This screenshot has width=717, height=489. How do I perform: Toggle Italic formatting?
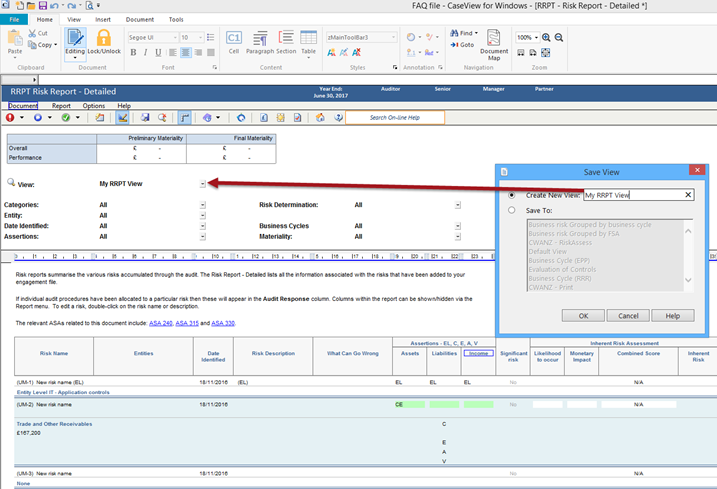click(x=145, y=53)
